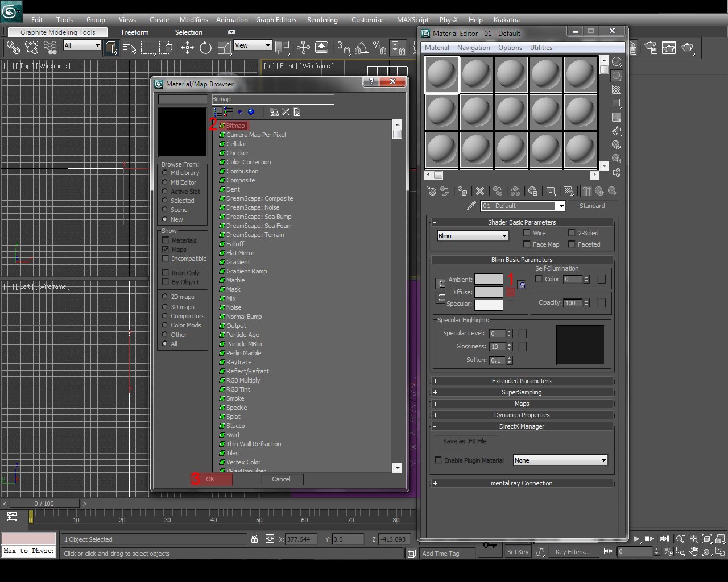Viewport: 728px width, 582px height.
Task: Click the Select and Rotate tool
Action: click(205, 48)
